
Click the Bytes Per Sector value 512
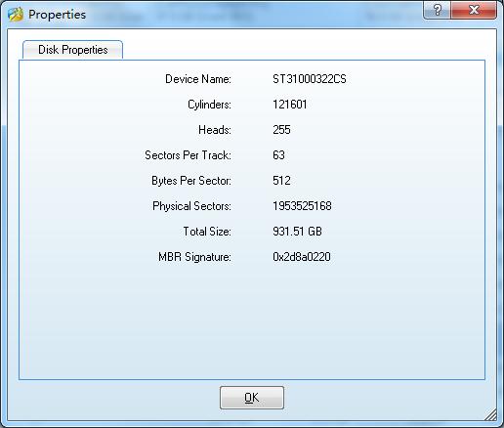tap(281, 181)
